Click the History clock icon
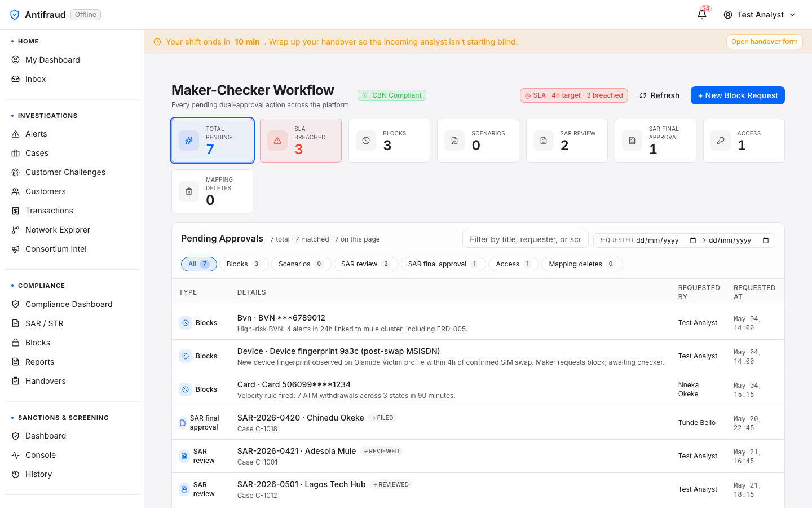This screenshot has width=812, height=508. [x=16, y=474]
